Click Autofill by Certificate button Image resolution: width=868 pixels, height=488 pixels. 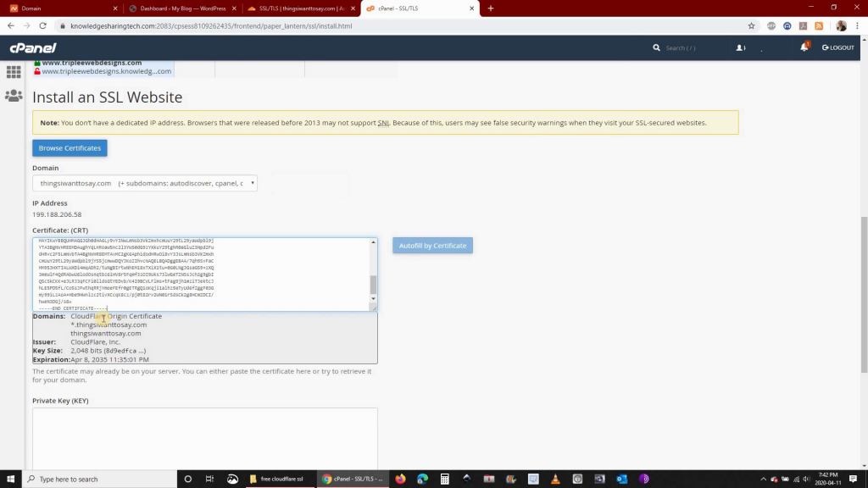(x=433, y=246)
